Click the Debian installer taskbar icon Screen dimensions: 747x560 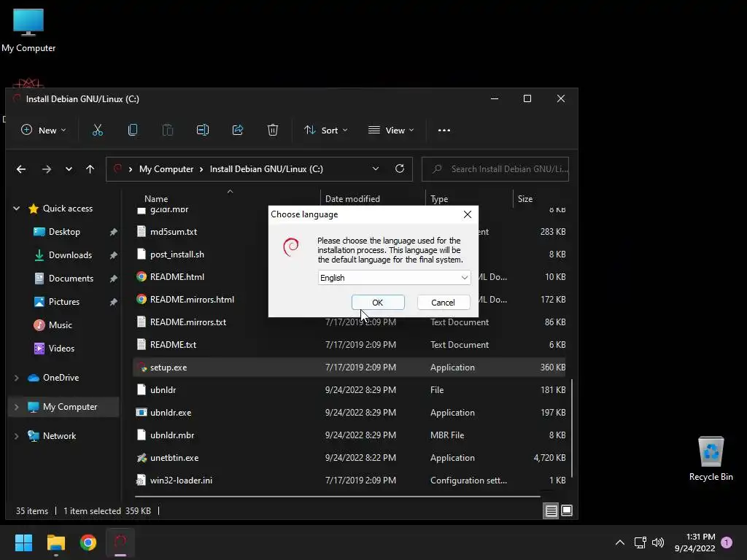(120, 542)
